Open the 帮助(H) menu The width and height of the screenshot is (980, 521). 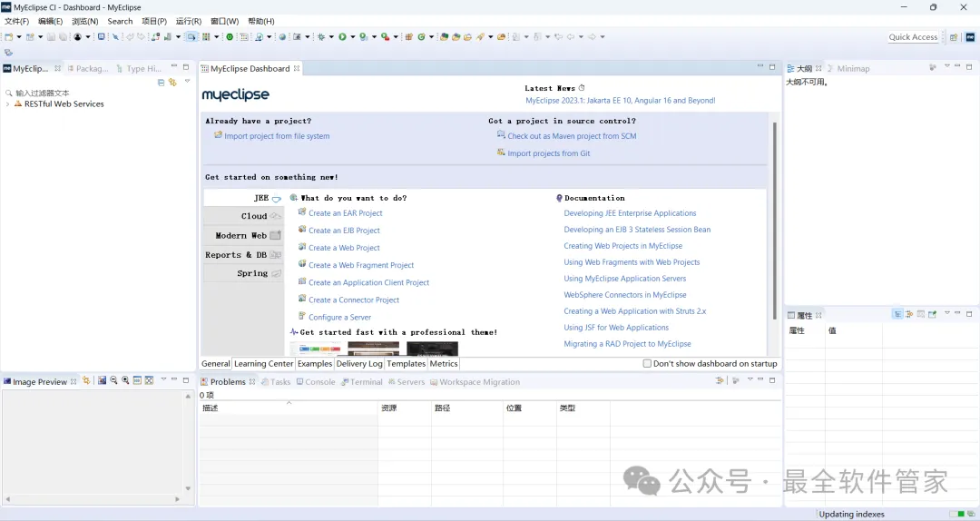(261, 21)
